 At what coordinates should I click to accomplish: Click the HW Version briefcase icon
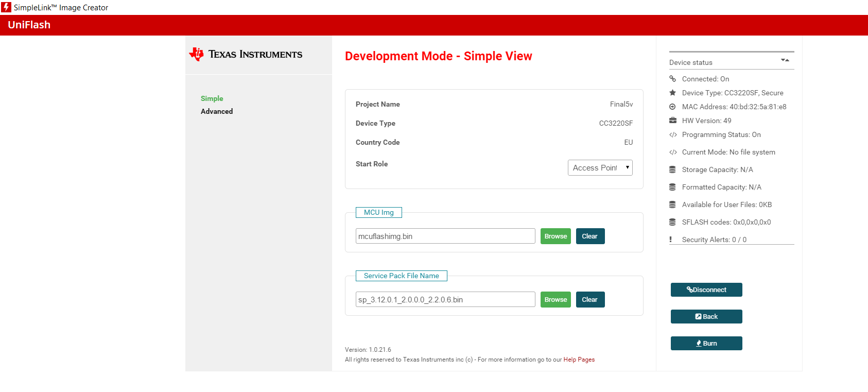point(672,121)
